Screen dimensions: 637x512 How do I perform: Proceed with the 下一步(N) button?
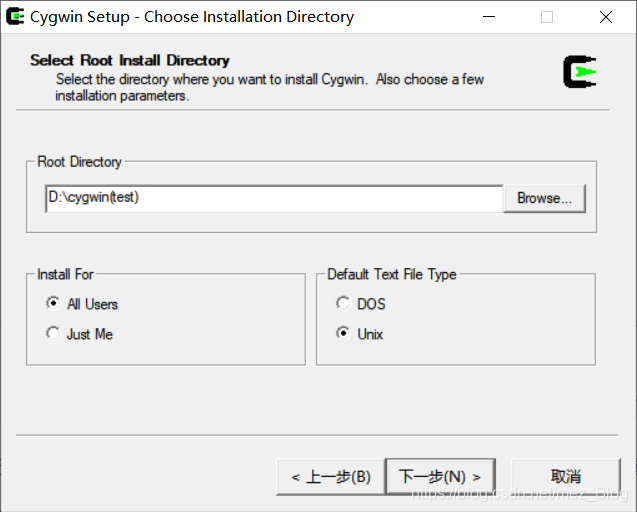pyautogui.click(x=440, y=477)
